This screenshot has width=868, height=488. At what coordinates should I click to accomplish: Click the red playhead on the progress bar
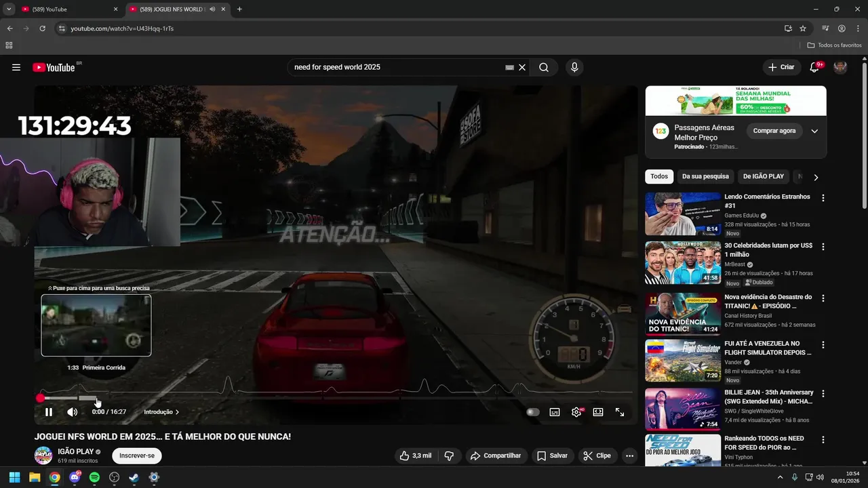(x=40, y=398)
